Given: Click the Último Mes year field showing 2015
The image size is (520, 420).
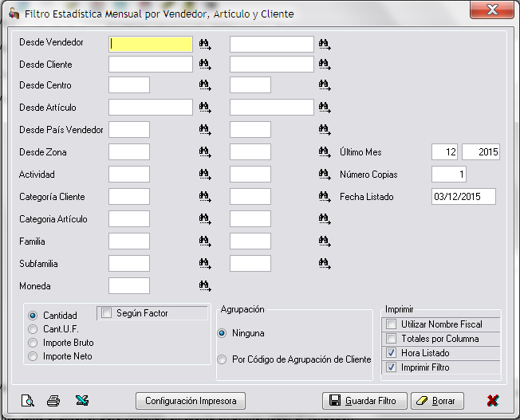Looking at the screenshot, I should [x=481, y=152].
